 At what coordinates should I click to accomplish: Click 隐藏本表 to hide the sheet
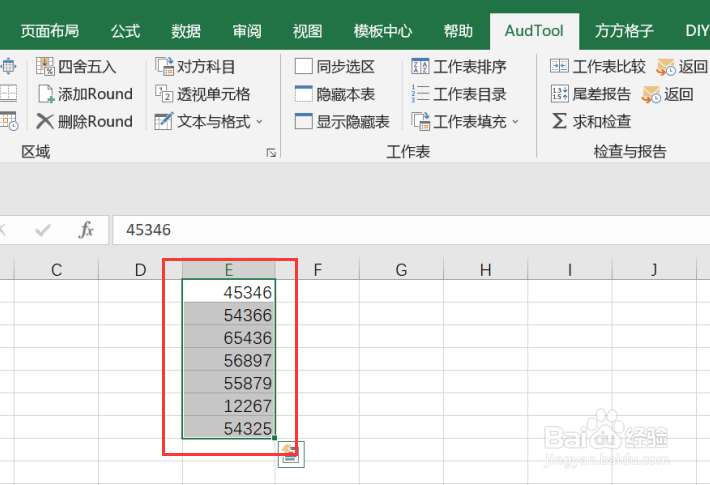pos(335,94)
